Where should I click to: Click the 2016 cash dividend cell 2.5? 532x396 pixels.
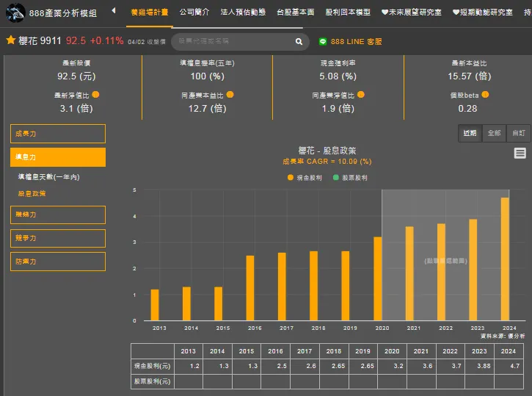point(275,366)
